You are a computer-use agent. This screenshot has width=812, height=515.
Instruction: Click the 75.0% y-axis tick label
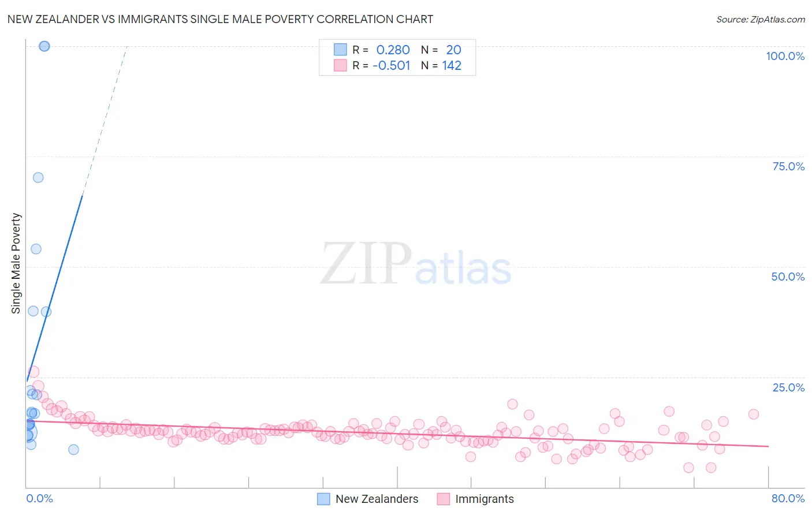788,166
